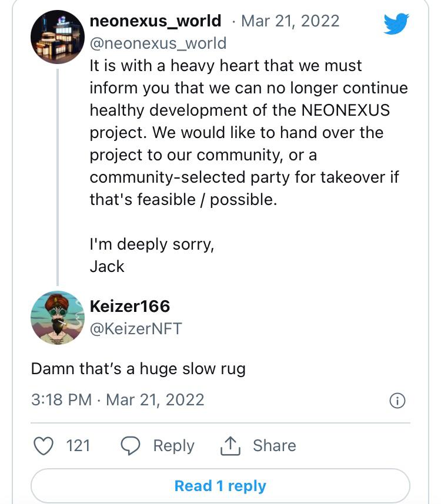Open the tweet info circle icon
Screen dimensions: 441x504
(397, 401)
